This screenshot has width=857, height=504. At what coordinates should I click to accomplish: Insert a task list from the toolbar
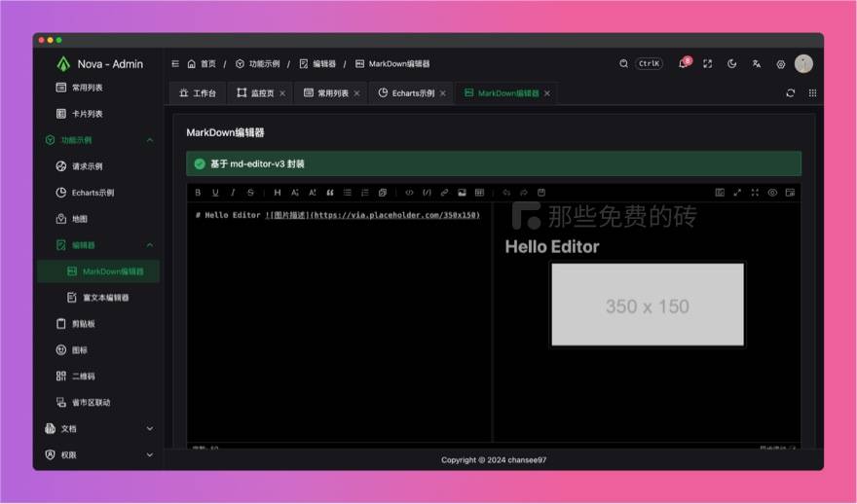[x=383, y=193]
